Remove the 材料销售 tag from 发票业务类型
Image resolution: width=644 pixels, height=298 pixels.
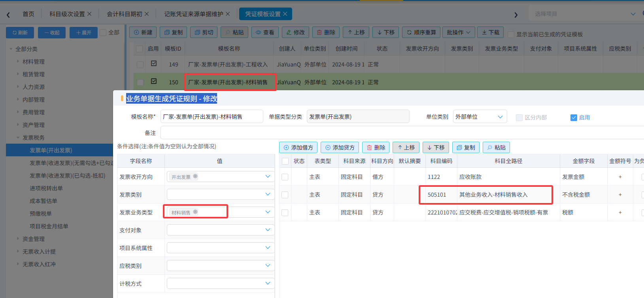click(195, 212)
